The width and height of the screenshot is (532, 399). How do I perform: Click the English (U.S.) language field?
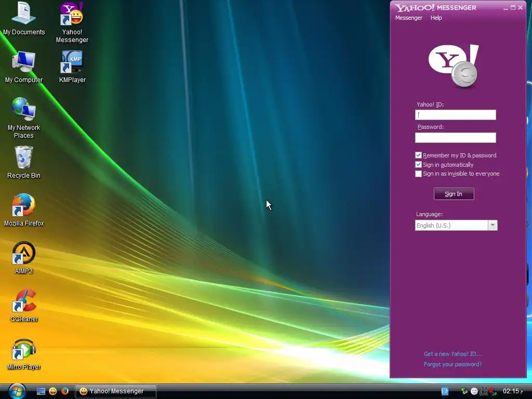tap(451, 225)
